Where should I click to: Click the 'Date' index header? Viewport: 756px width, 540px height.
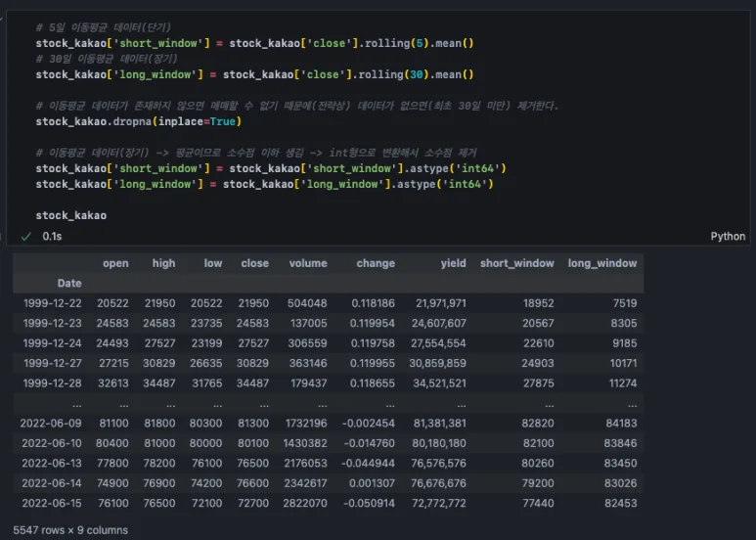(x=68, y=283)
